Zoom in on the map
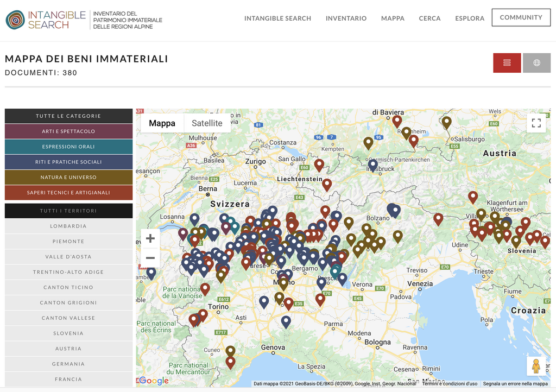Viewport: 556px width, 392px height. (x=150, y=238)
